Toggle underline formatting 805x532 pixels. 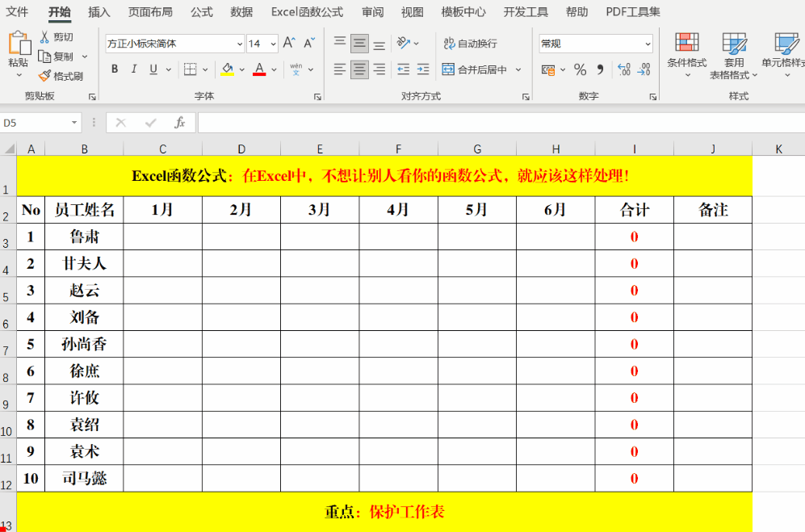tap(153, 69)
